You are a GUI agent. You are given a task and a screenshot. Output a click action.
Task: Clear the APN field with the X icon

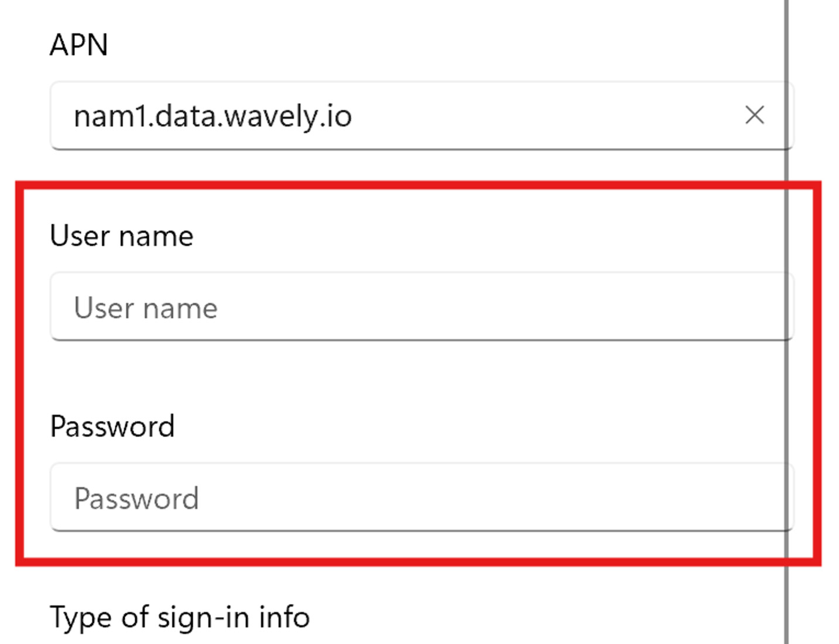(755, 115)
